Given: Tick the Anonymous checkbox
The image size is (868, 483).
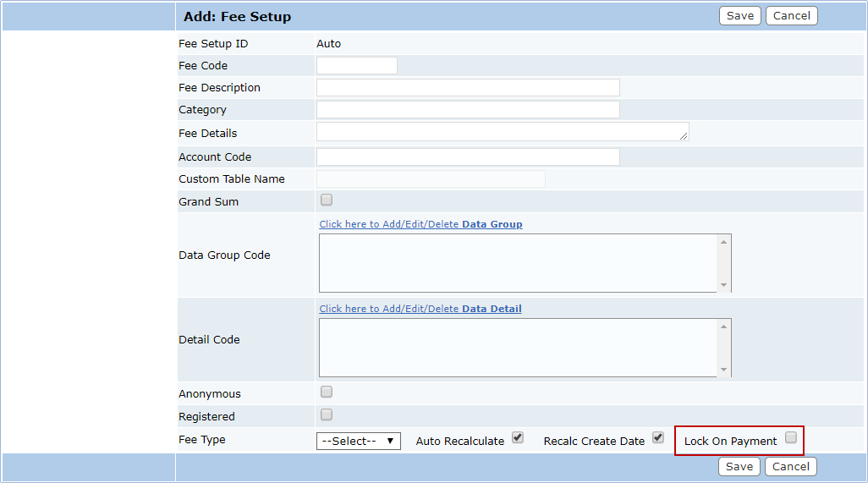Looking at the screenshot, I should tap(327, 392).
